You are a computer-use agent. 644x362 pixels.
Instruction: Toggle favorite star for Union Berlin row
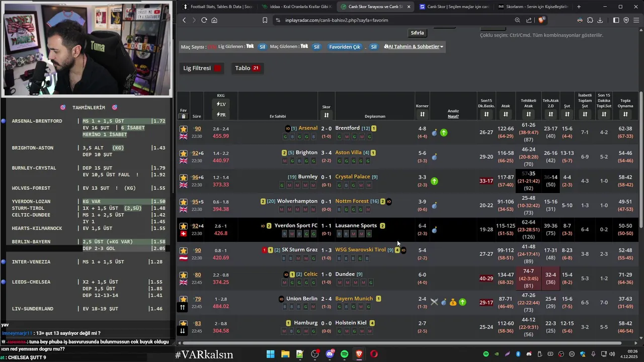[x=183, y=299]
